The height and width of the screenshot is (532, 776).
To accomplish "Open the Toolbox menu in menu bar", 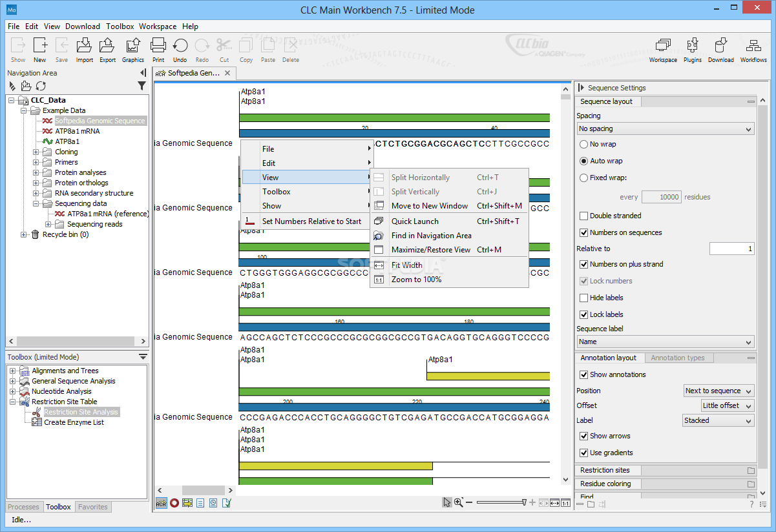I will click(120, 26).
